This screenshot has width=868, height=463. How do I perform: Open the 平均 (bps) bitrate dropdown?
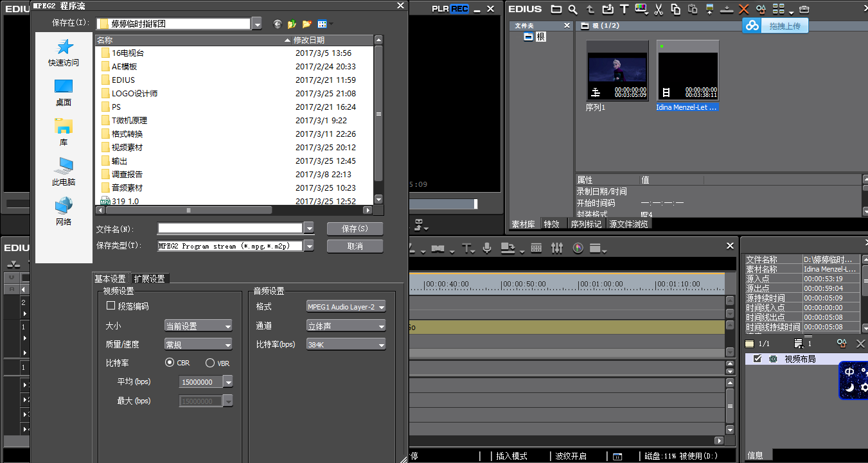pos(228,382)
